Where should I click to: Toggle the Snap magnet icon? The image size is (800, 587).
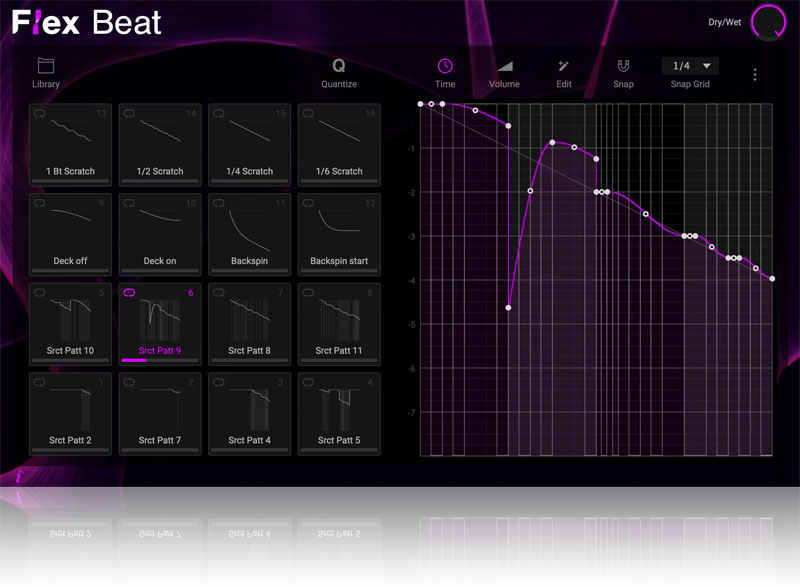pos(623,66)
